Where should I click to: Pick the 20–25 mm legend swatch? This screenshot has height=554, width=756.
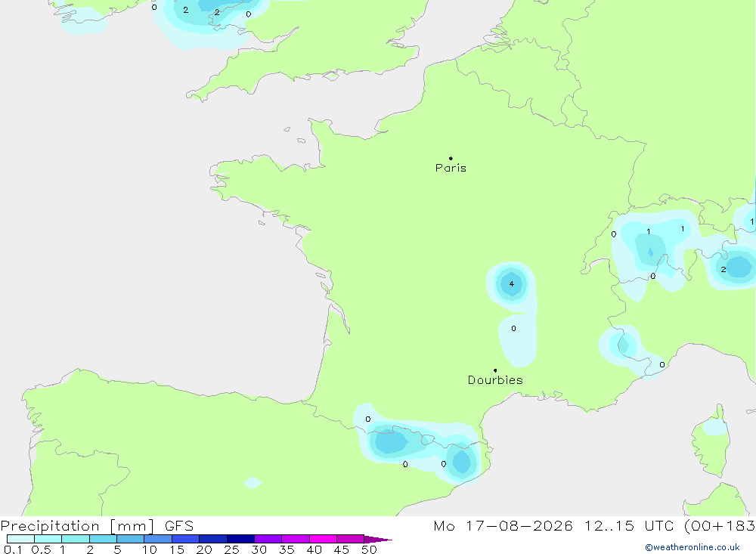point(213,539)
